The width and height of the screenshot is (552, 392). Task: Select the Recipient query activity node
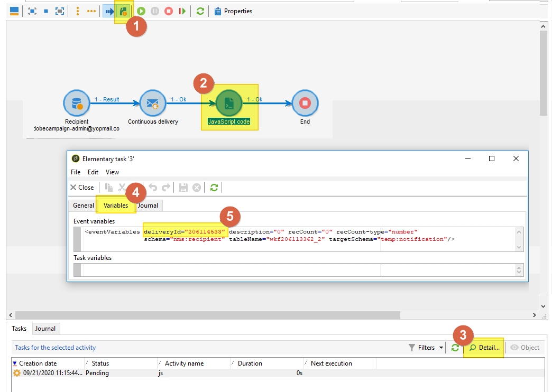point(77,104)
